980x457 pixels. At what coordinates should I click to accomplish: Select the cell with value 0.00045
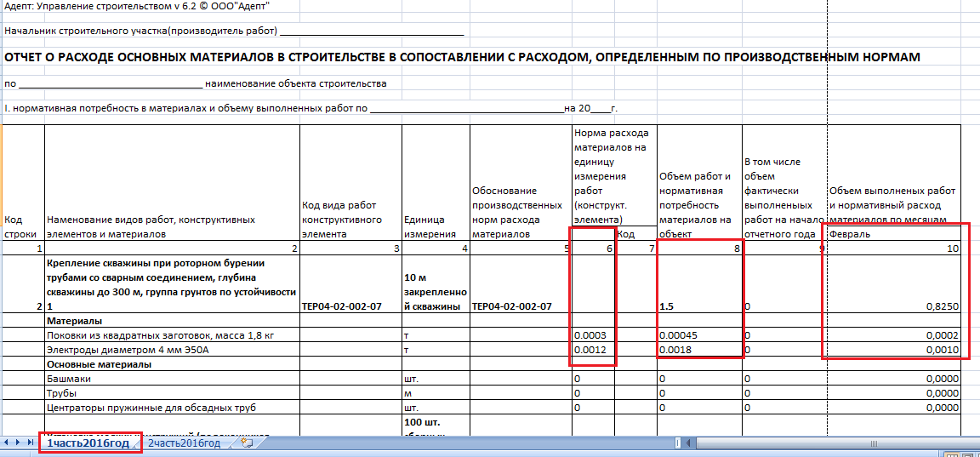pyautogui.click(x=698, y=335)
